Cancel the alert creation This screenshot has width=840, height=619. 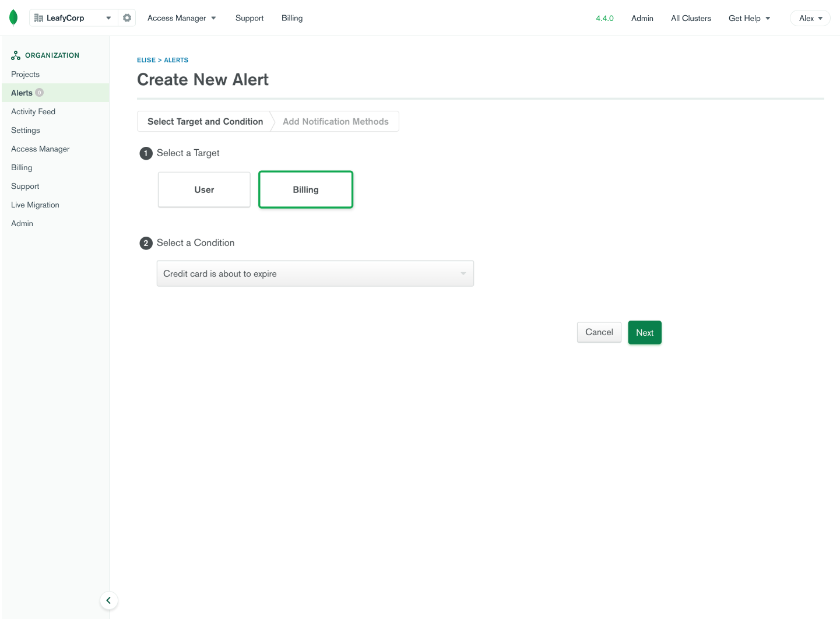pos(599,332)
